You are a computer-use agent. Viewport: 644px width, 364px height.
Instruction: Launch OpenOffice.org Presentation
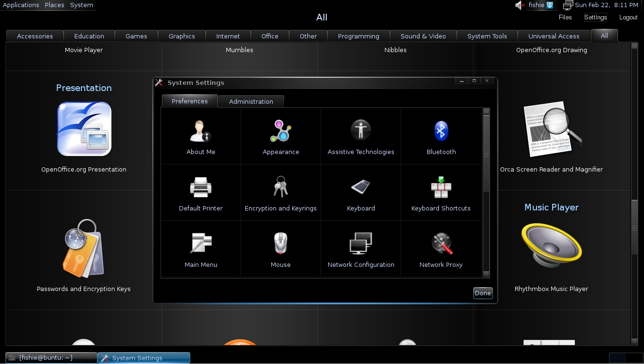[x=84, y=129]
